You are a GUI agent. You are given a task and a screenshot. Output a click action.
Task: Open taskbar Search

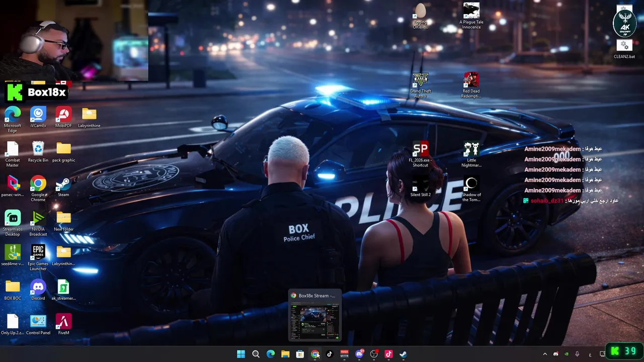[x=256, y=354]
